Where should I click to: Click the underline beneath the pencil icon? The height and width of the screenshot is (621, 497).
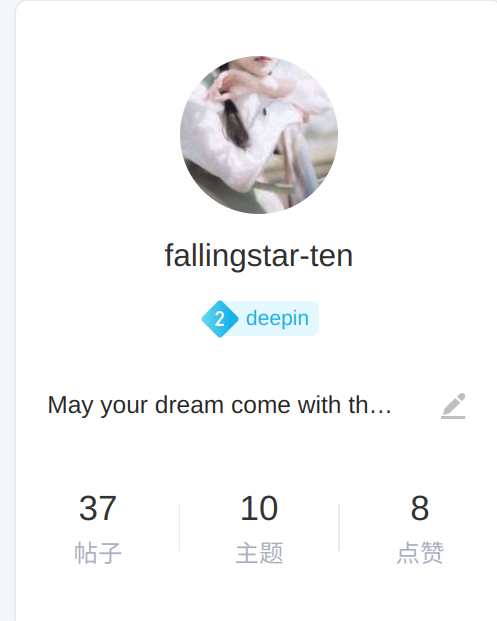pos(453,417)
